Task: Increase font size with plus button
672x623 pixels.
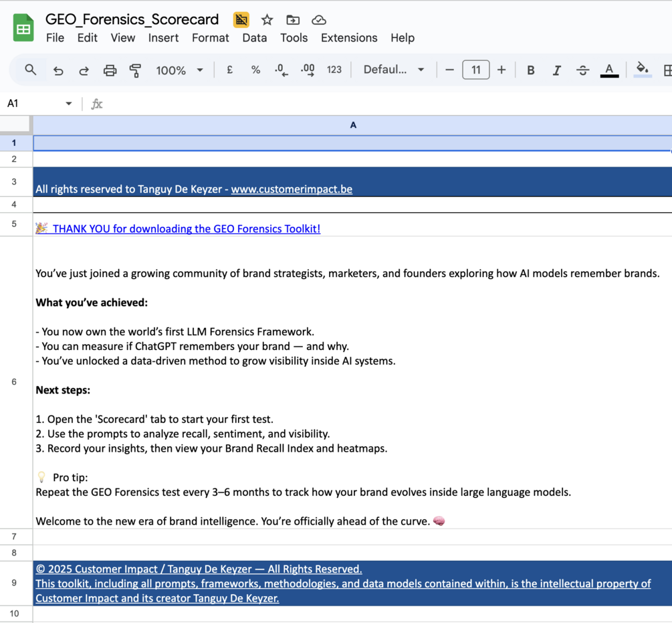Action: (501, 70)
